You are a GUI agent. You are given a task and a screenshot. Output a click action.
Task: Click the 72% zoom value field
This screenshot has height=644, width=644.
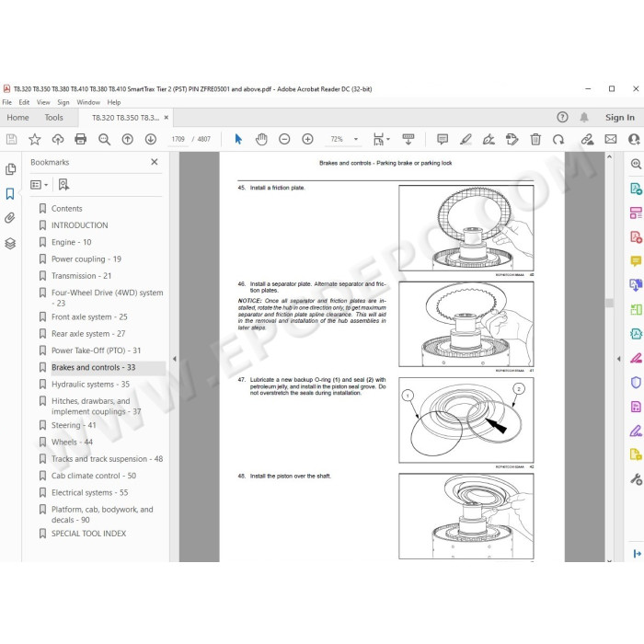tap(337, 139)
